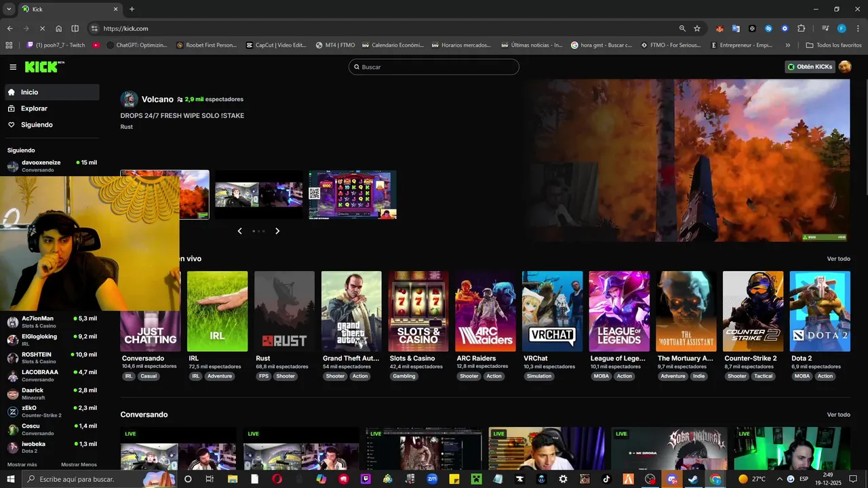Open the Volcano channel name
Screen dimensions: 868x488
click(157, 100)
